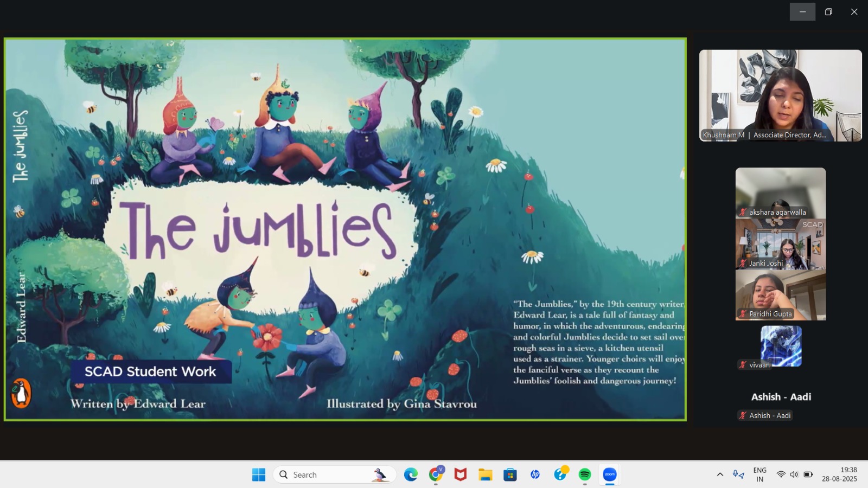Open the Get Help app icon
868x488 pixels.
pyautogui.click(x=560, y=475)
